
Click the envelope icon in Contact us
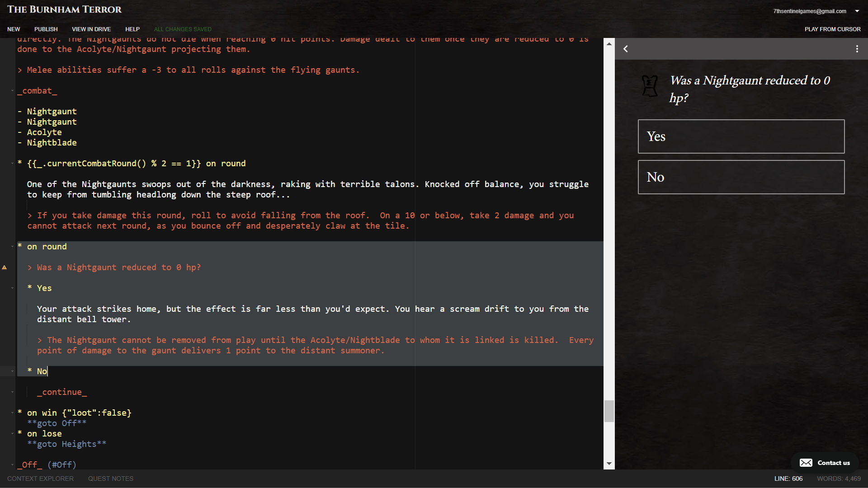click(806, 463)
